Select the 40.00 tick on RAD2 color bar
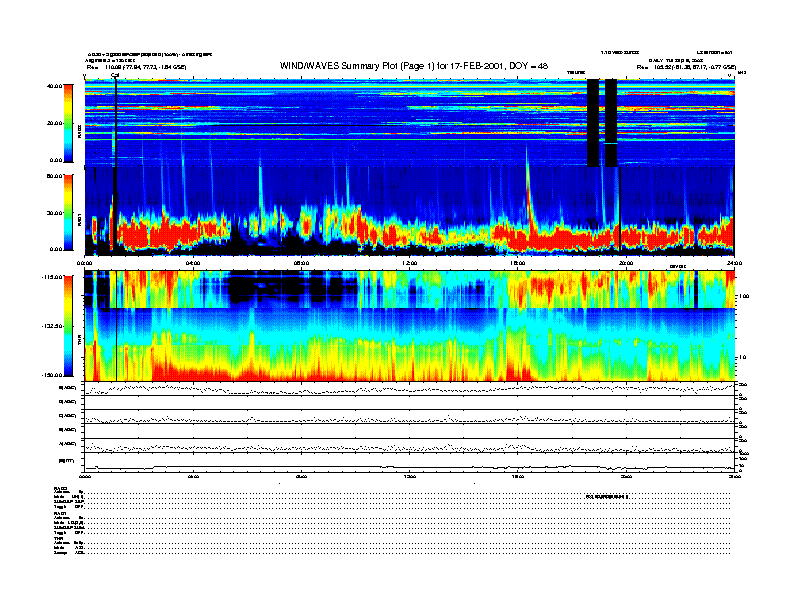This screenshot has height=612, width=792. click(x=54, y=86)
